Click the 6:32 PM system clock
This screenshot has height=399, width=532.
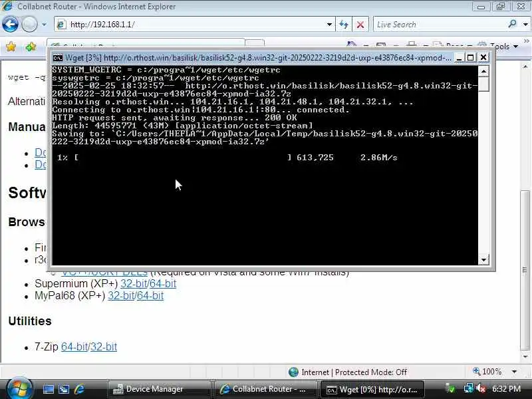pos(506,389)
